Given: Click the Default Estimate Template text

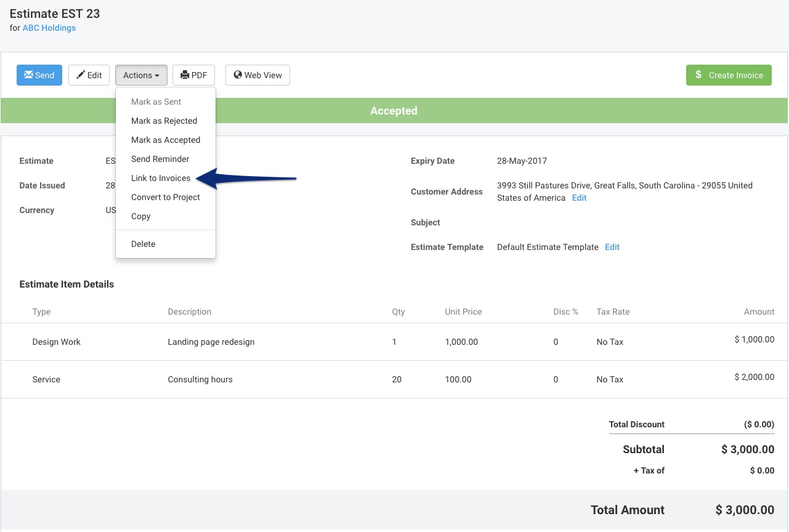Looking at the screenshot, I should [548, 247].
